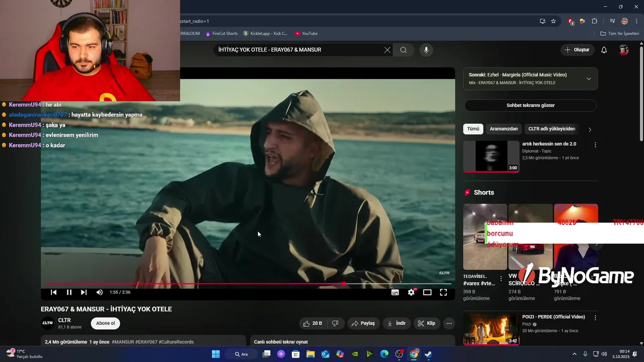Open Microsoft Store from taskbar
Screen dimensions: 644x362
point(296,354)
